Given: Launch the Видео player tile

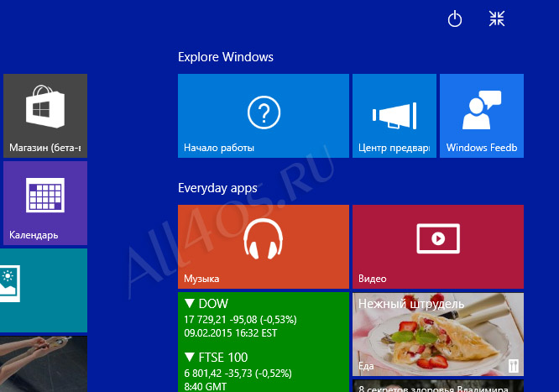Looking at the screenshot, I should [x=438, y=247].
